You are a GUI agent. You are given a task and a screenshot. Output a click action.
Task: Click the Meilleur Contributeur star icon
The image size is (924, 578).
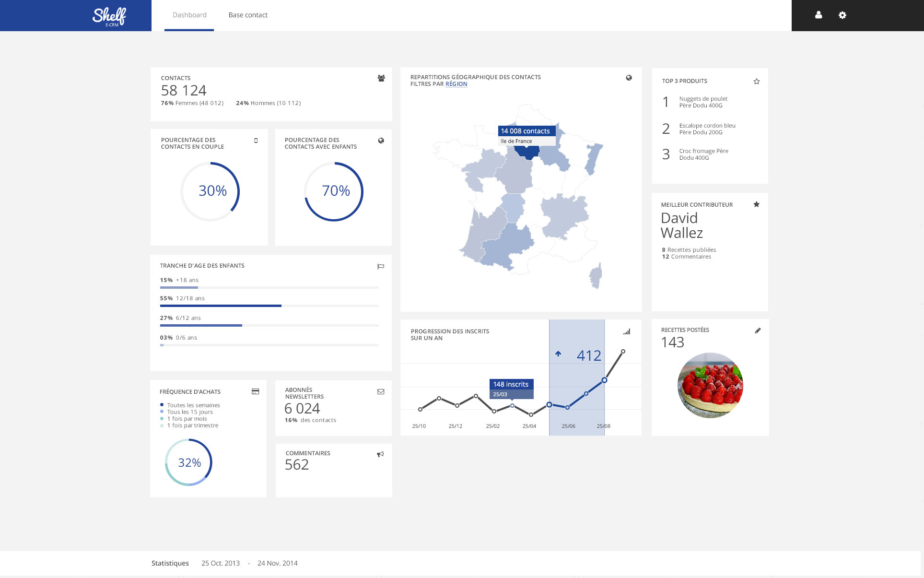[x=756, y=204]
